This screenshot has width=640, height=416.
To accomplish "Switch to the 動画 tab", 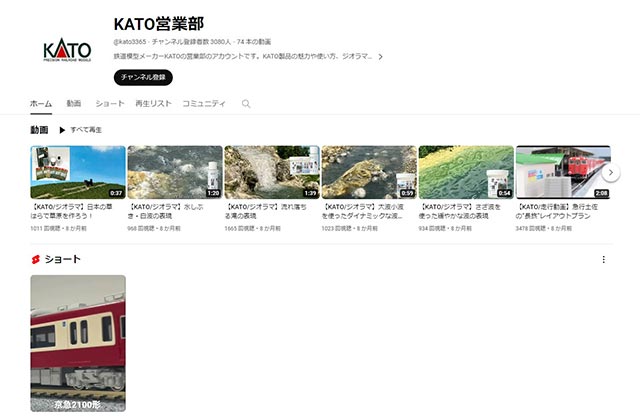I will pyautogui.click(x=74, y=104).
